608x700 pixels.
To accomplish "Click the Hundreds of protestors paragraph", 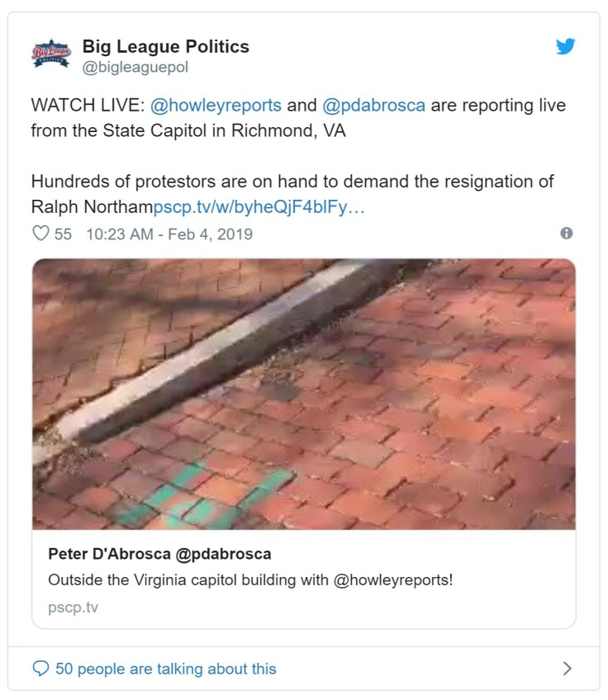I will pos(292,194).
